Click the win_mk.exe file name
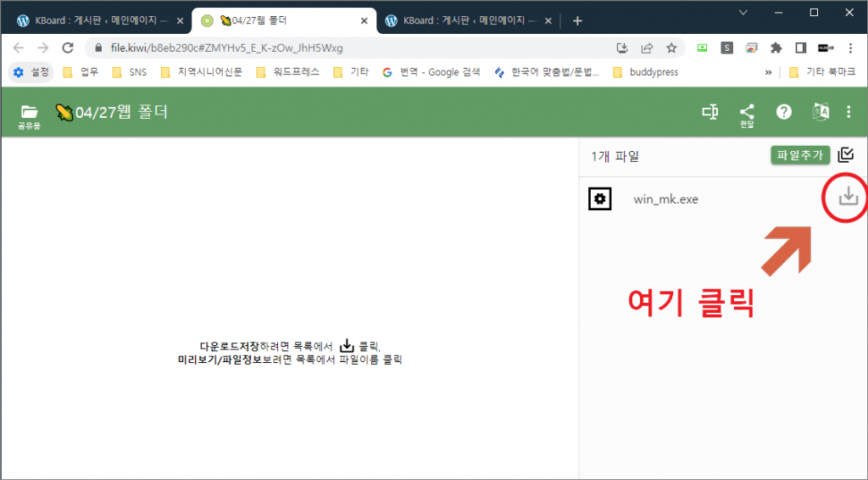The width and height of the screenshot is (868, 480). pos(666,199)
